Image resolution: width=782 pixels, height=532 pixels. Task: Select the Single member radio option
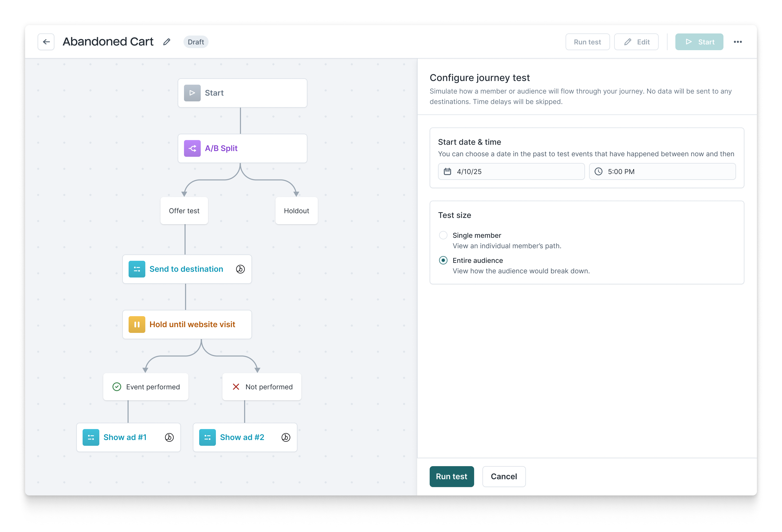[x=443, y=235]
